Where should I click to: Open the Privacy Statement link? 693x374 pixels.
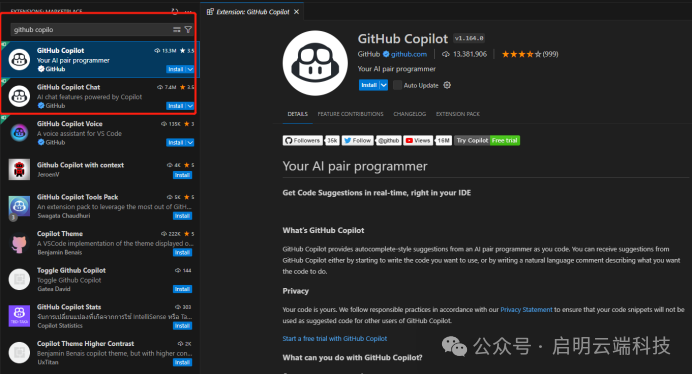click(x=526, y=309)
